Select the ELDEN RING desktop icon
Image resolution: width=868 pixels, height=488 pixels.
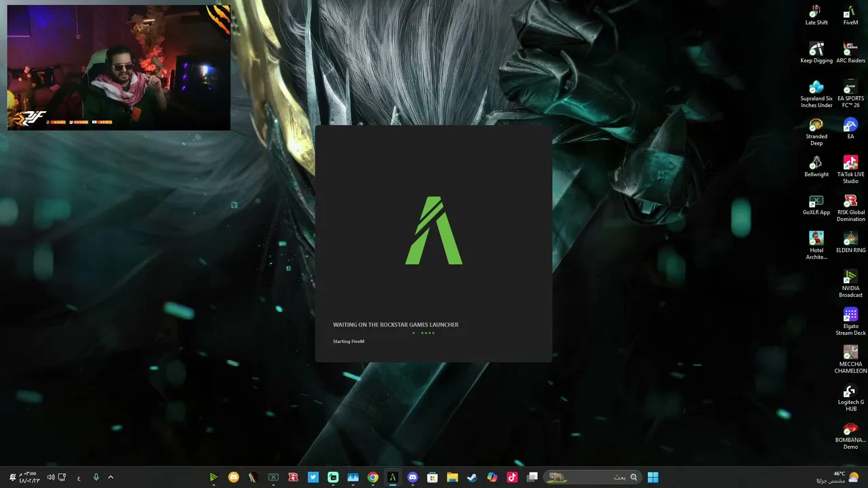point(850,243)
